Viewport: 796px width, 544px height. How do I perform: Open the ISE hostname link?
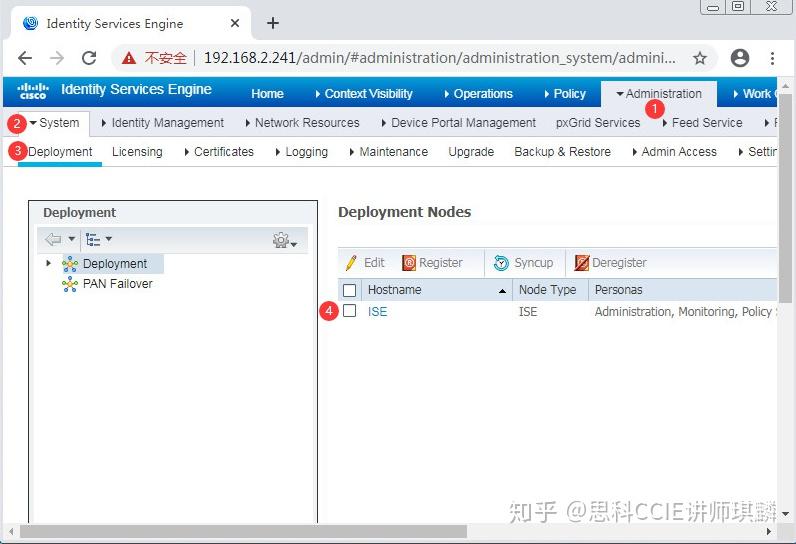377,312
